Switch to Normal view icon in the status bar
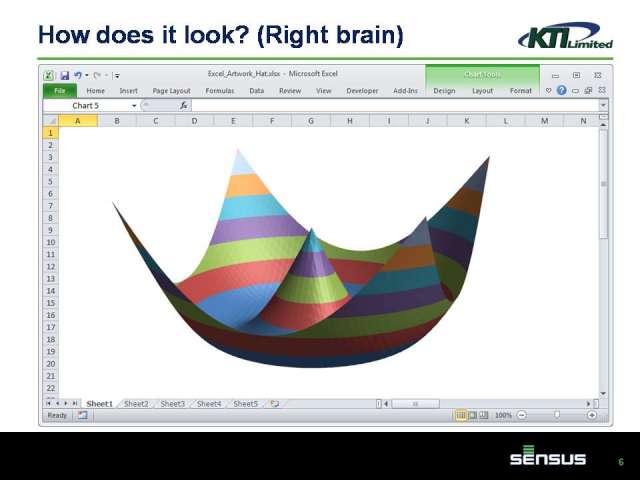This screenshot has width=640, height=480. pos(460,416)
